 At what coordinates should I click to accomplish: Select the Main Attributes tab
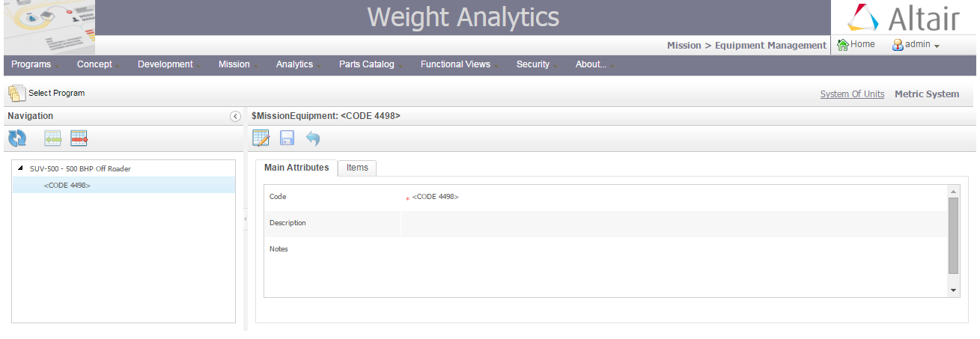click(x=296, y=168)
